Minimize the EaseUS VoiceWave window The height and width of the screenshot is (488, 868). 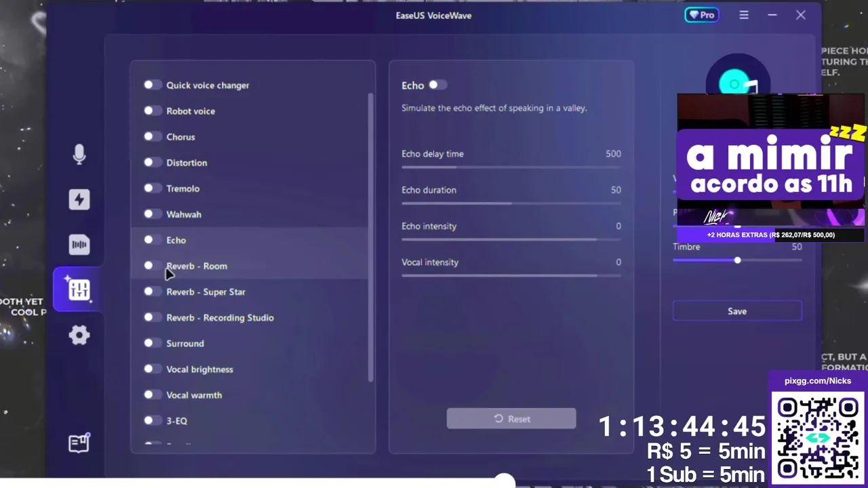tap(772, 15)
